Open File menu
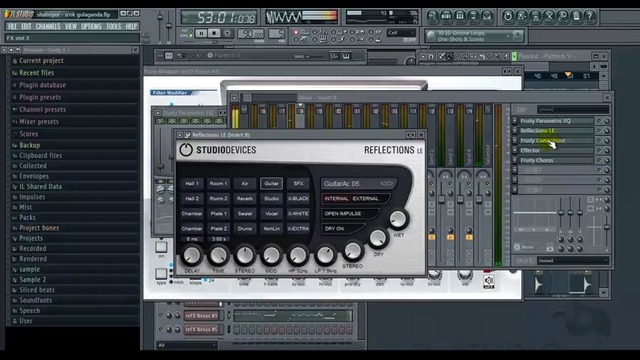This screenshot has height=360, width=640. pos(12,27)
